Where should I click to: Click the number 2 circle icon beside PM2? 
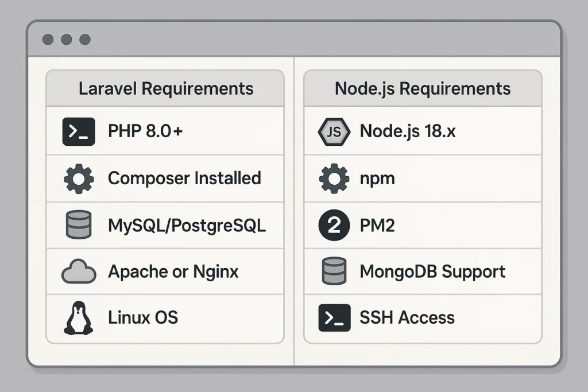[x=334, y=225]
